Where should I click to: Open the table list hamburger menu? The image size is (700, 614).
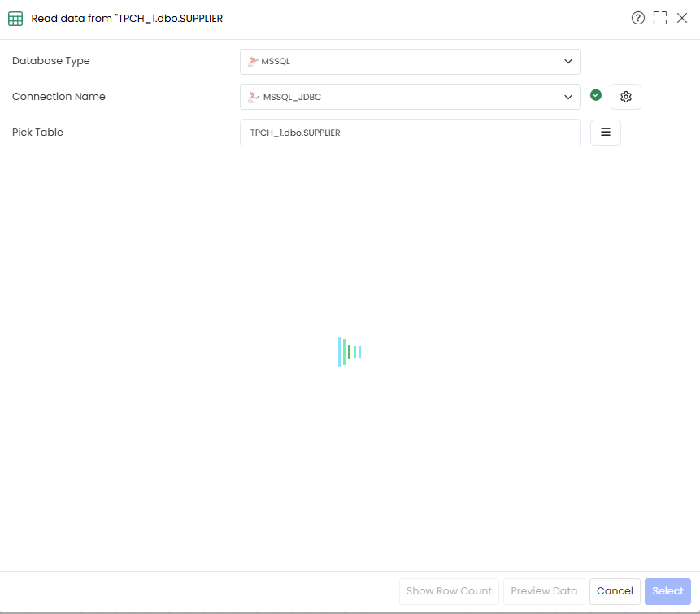[606, 133]
